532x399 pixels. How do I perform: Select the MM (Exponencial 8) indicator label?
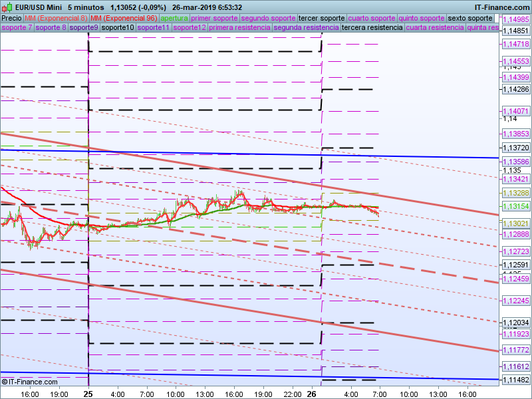coord(55,17)
